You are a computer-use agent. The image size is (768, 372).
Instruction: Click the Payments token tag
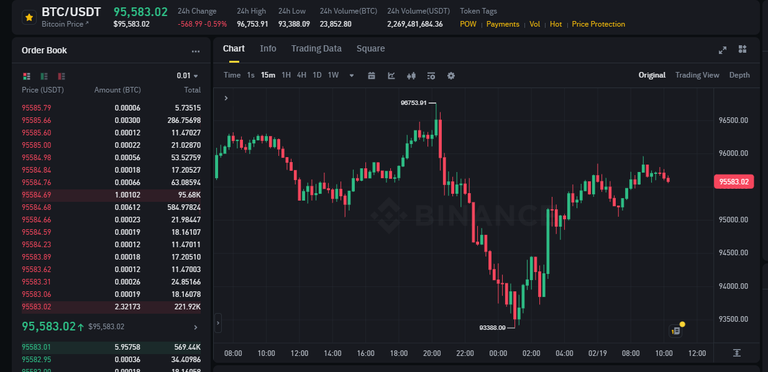coord(503,24)
